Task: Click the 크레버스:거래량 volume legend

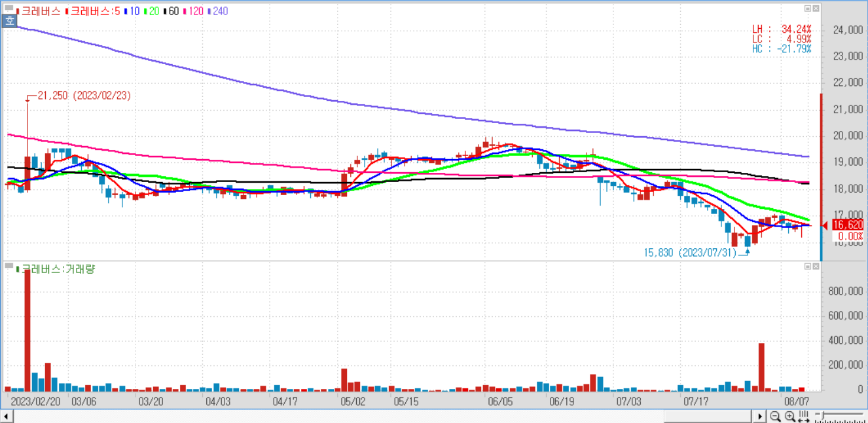Action: (x=55, y=268)
